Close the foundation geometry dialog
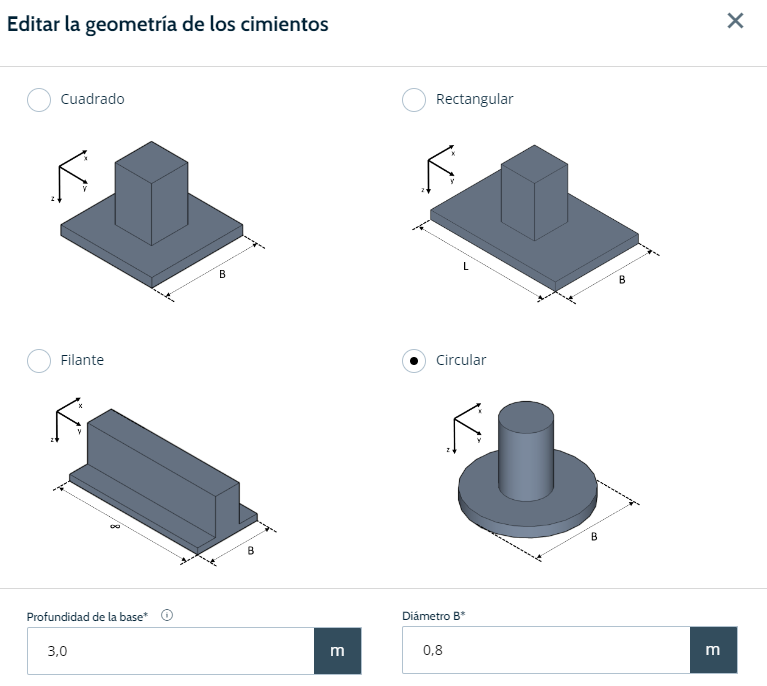 [735, 21]
